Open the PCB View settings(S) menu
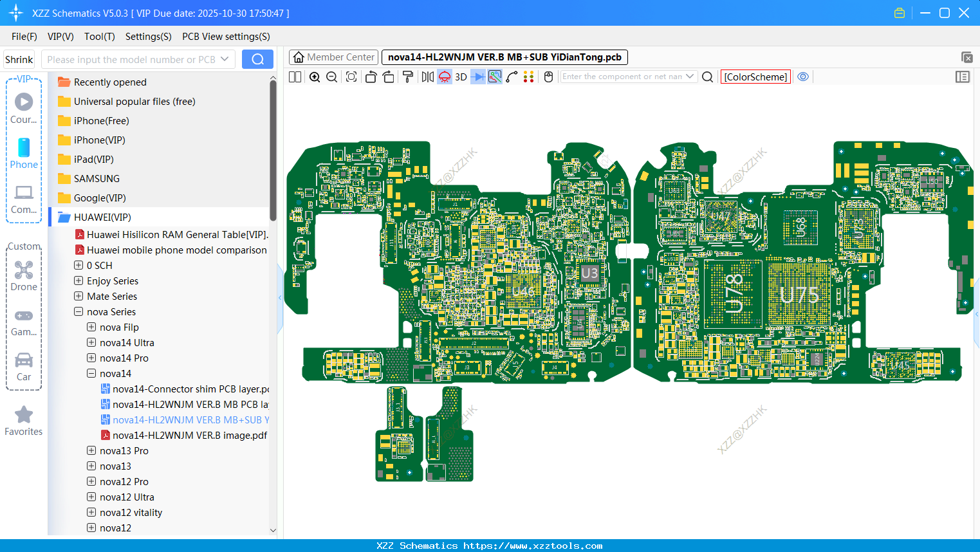Viewport: 980px width, 552px height. point(226,37)
